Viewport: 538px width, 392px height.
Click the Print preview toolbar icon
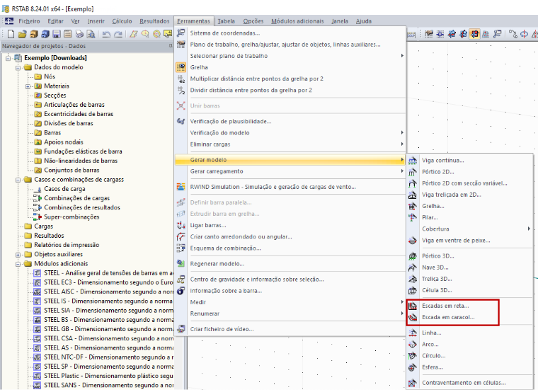[91, 34]
